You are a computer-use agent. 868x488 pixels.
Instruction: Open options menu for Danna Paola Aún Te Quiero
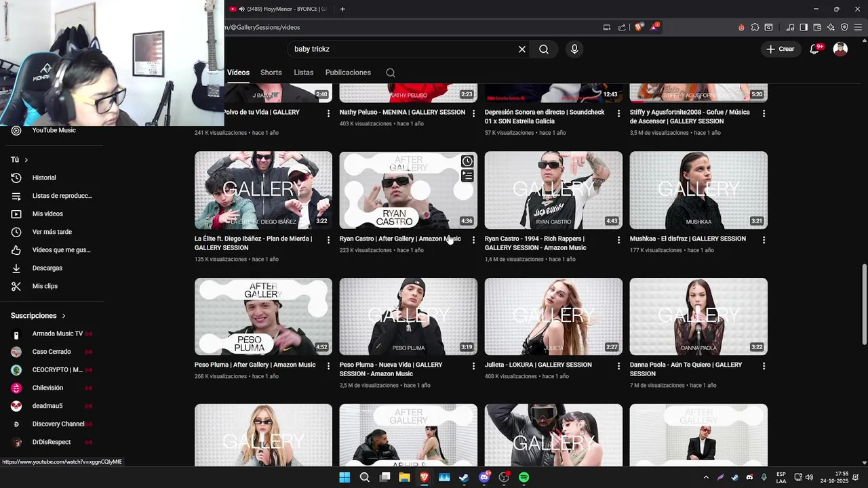click(764, 366)
